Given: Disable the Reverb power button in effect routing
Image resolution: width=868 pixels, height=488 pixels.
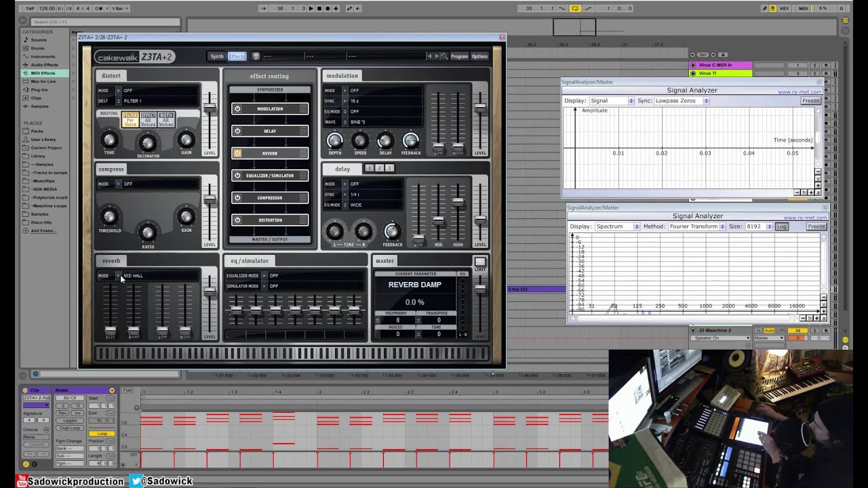Looking at the screenshot, I should point(237,153).
